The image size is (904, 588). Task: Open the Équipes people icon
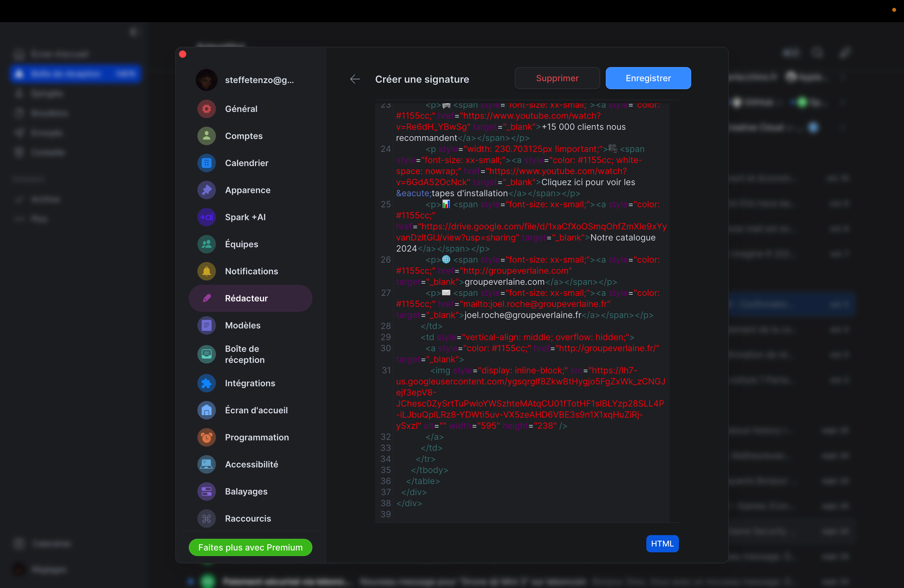point(206,244)
